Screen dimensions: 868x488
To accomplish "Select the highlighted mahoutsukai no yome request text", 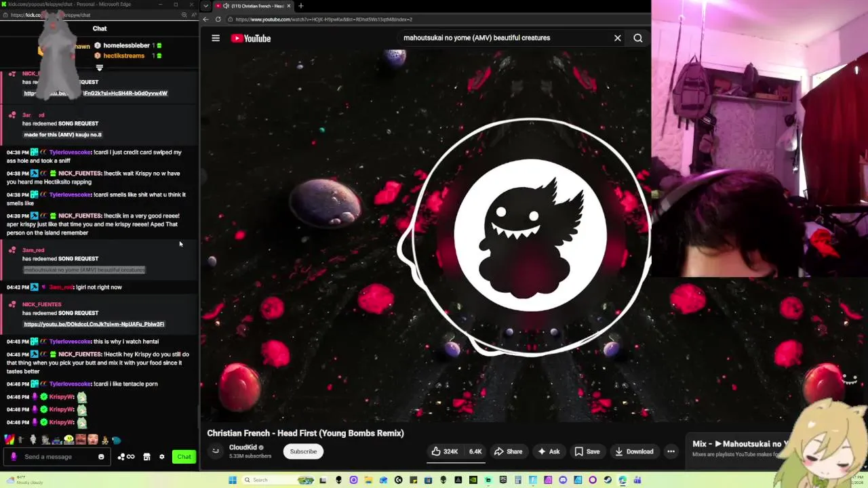I will click(x=85, y=270).
